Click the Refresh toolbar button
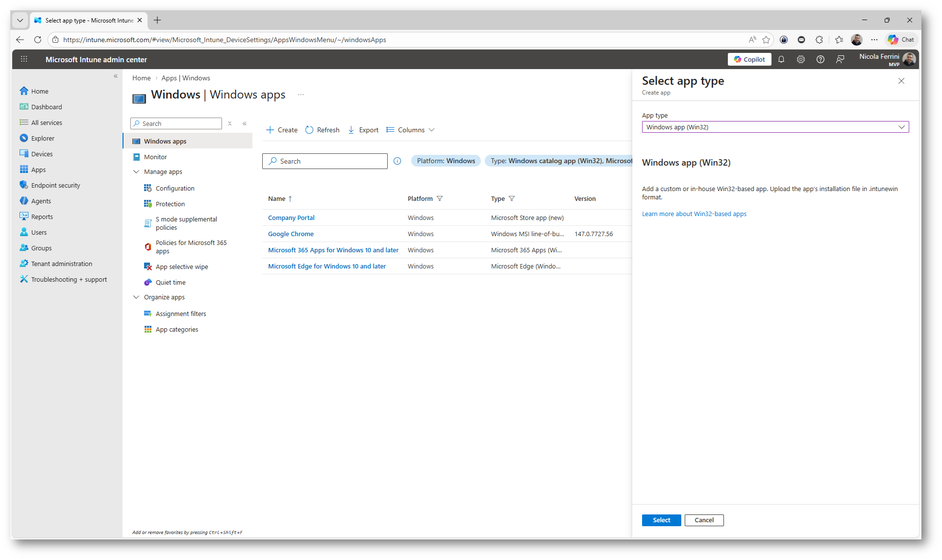This screenshot has height=560, width=942. [322, 130]
